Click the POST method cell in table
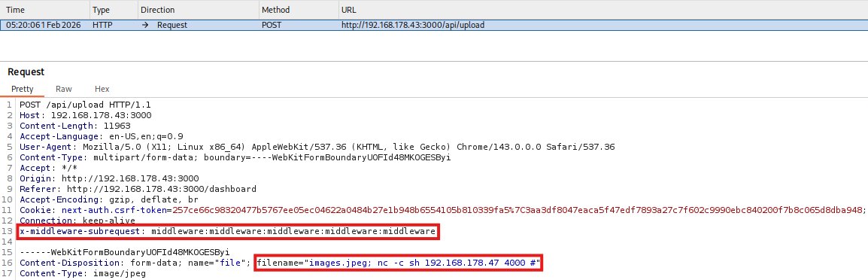 click(272, 25)
